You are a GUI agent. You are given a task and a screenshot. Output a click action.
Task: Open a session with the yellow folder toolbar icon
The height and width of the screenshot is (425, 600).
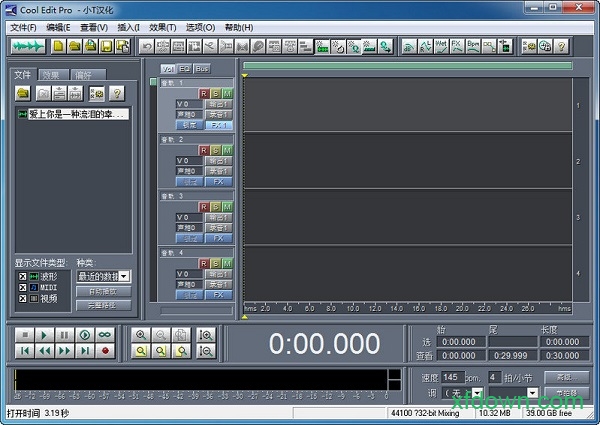coord(74,47)
